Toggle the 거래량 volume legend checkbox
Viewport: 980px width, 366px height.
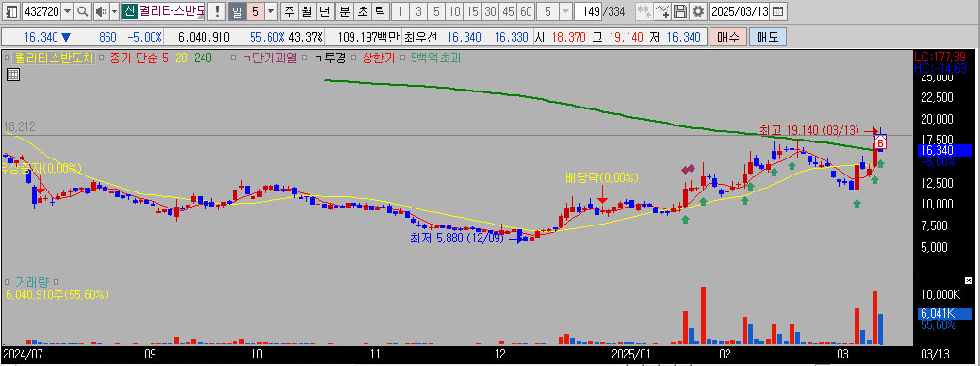[7, 283]
